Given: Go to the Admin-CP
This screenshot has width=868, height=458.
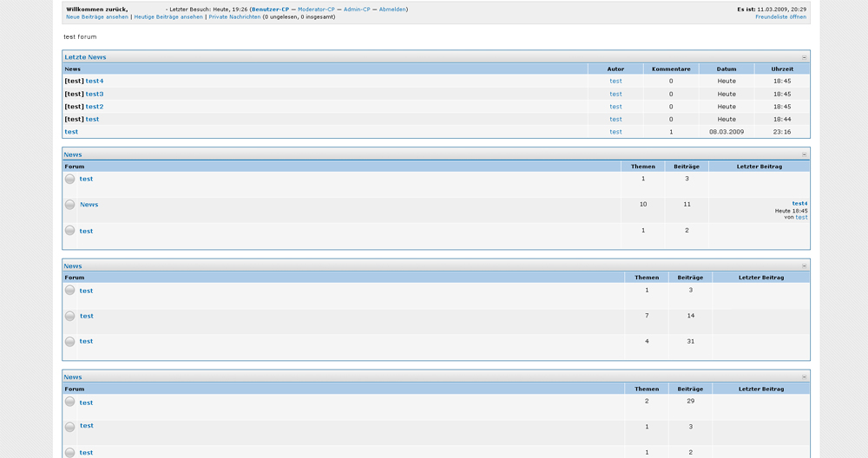Looking at the screenshot, I should (x=357, y=10).
